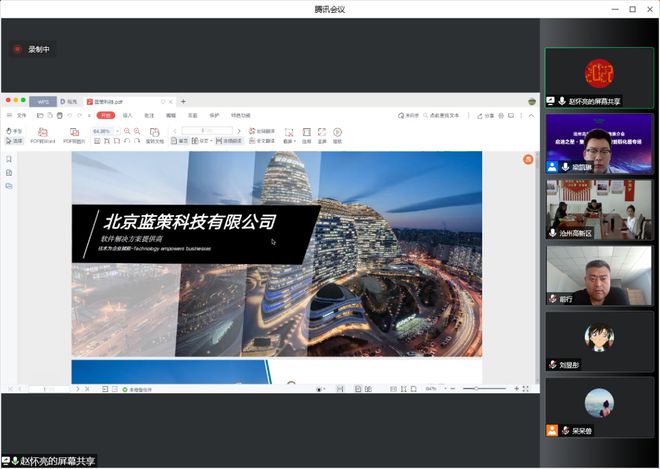660x469 pixels.
Task: Click the document's vertical scrollbar
Action: coord(537,267)
